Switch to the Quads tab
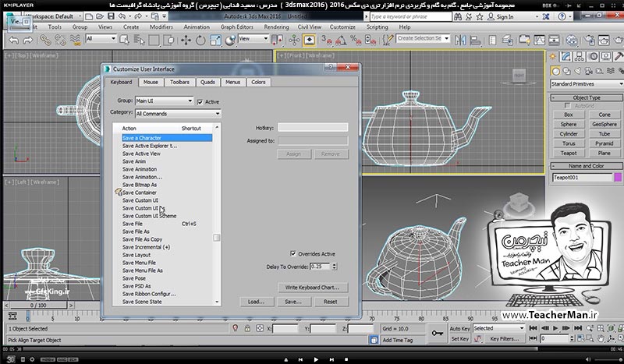Image resolution: width=624 pixels, height=364 pixels. click(207, 82)
